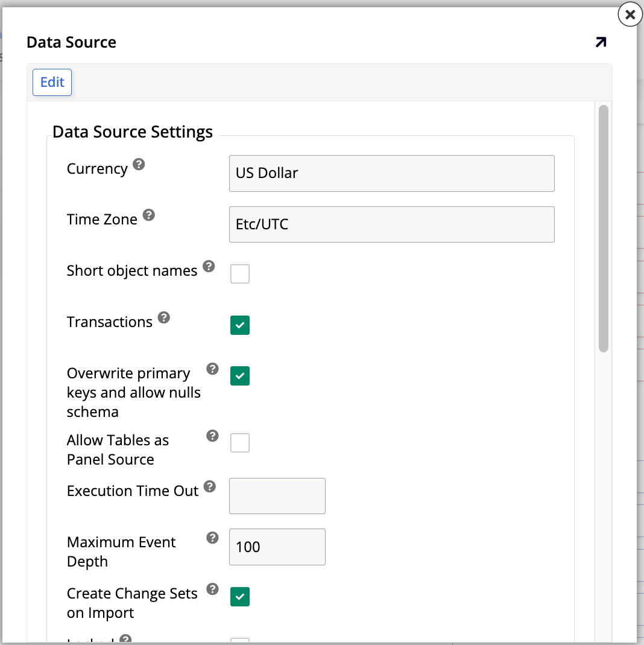644x645 pixels.
Task: Click the settings panel vertical scrollbar
Action: tap(604, 229)
